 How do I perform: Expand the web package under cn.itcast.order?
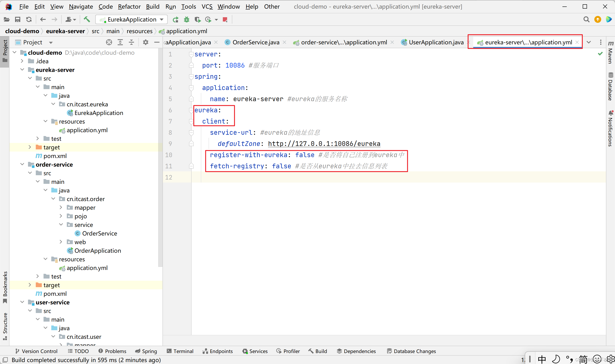61,242
